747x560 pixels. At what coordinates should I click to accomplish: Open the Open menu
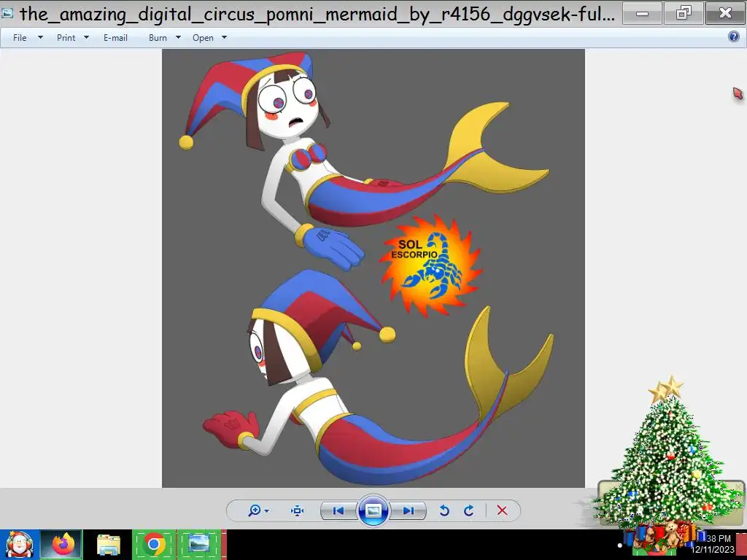click(x=203, y=38)
